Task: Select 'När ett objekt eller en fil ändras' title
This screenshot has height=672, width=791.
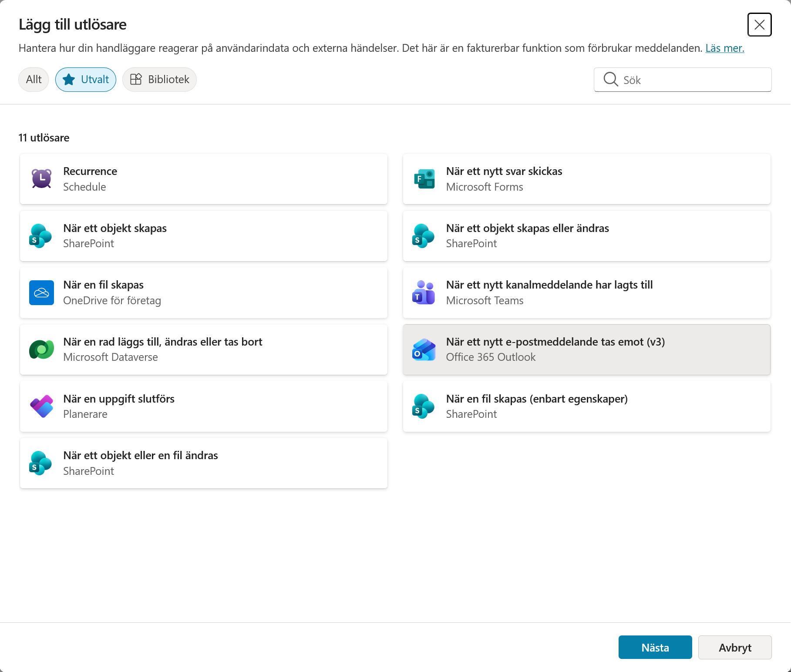Action: (141, 455)
